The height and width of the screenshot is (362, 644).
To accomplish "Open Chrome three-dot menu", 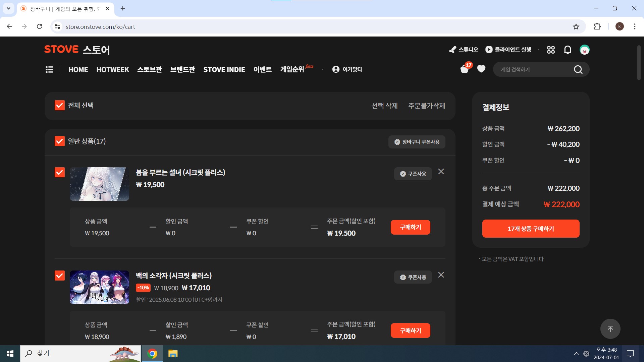I will coord(635,26).
